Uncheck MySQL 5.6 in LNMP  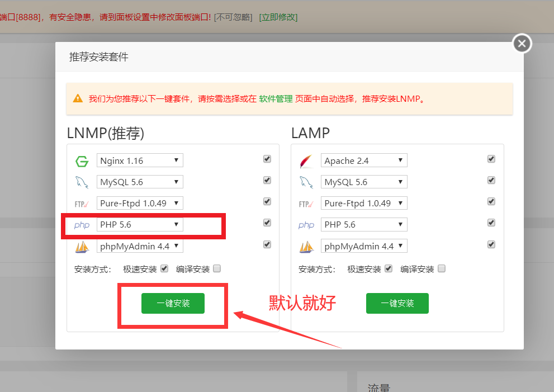coord(267,180)
